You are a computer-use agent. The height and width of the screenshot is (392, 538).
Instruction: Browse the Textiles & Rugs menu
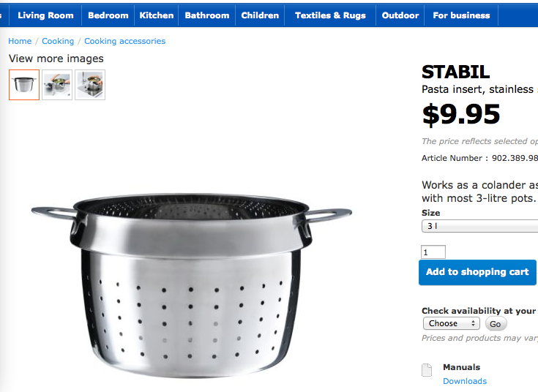pyautogui.click(x=330, y=15)
